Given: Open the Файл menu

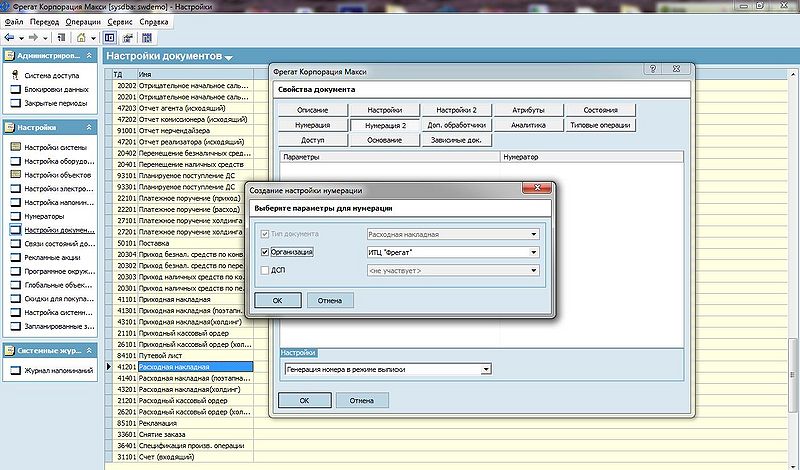Looking at the screenshot, I should coord(14,22).
